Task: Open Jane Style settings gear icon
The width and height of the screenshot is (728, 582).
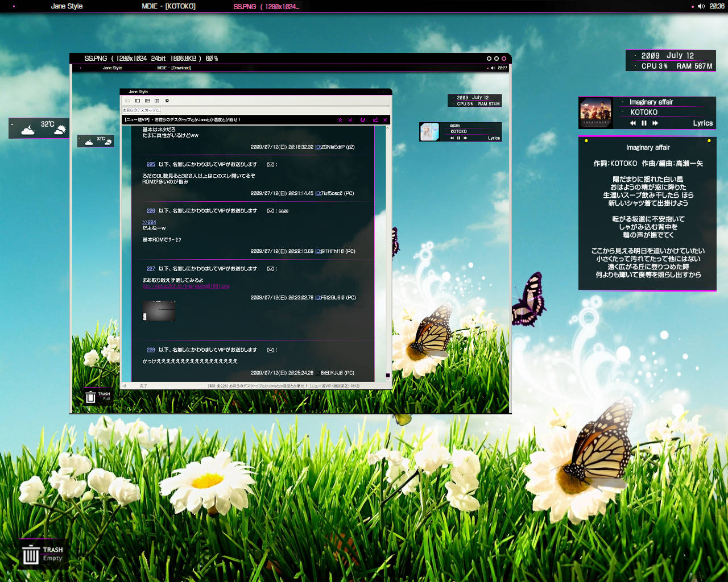Action: 167,101
